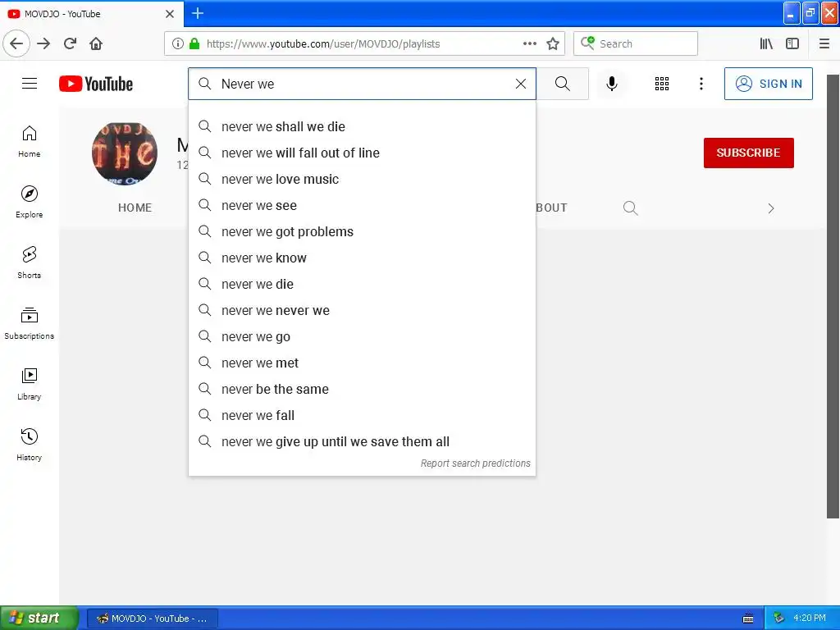
Task: Show site information icon in address bar
Action: point(178,43)
